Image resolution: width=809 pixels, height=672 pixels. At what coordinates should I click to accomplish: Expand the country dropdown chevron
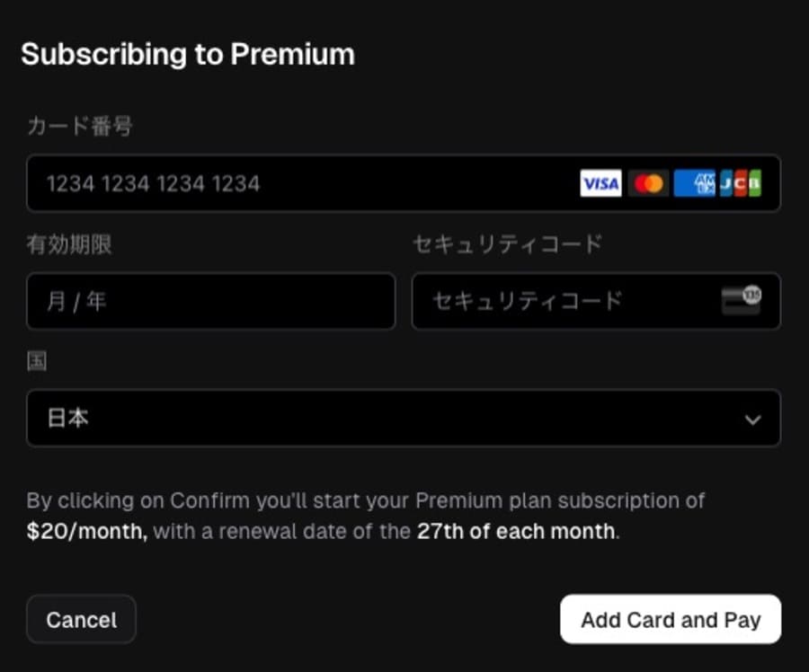tap(752, 420)
